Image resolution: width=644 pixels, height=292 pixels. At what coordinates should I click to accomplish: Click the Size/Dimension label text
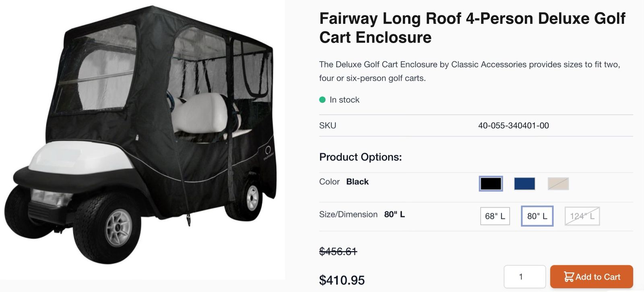point(348,214)
